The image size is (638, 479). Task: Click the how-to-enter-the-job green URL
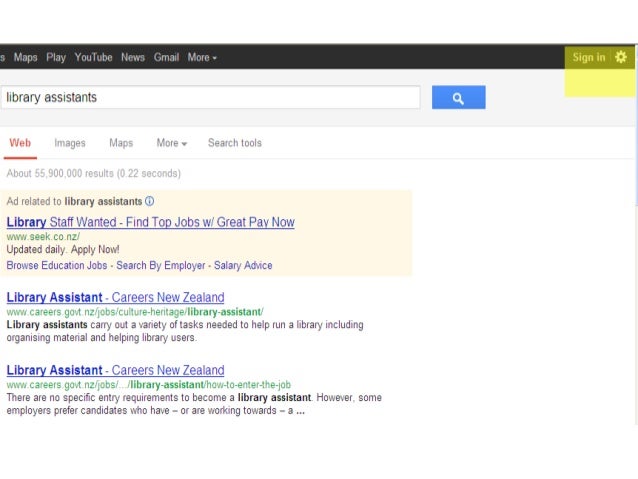click(149, 385)
